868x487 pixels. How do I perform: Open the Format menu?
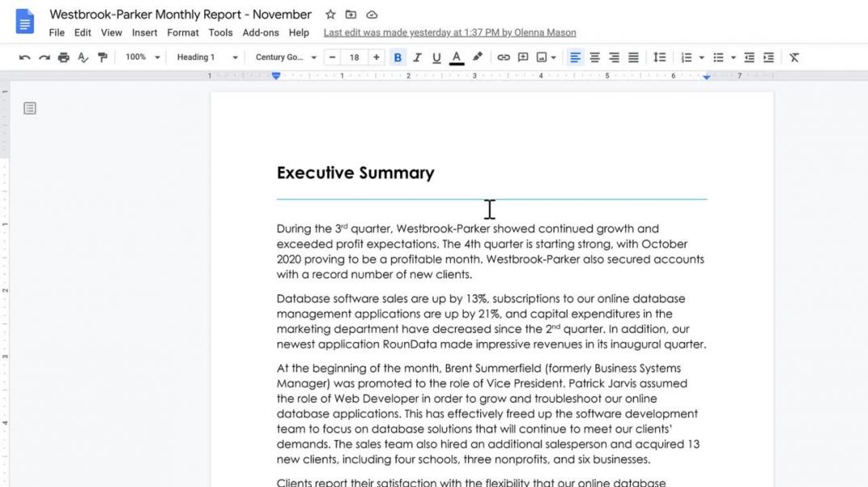(x=182, y=32)
